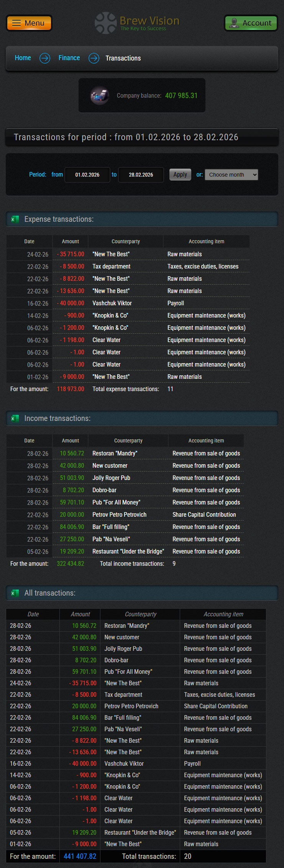Click the arrow icon between Home and Finance
The width and height of the screenshot is (284, 868).
click(44, 58)
